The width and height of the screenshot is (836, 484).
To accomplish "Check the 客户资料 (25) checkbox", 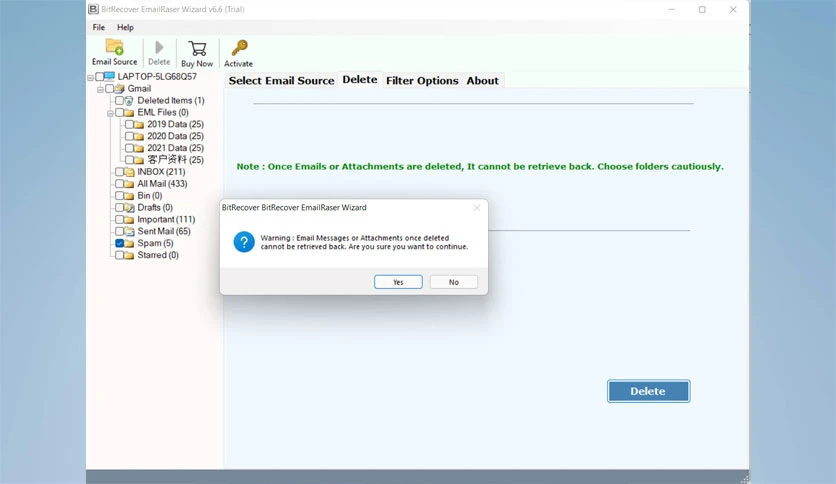I will pyautogui.click(x=130, y=159).
